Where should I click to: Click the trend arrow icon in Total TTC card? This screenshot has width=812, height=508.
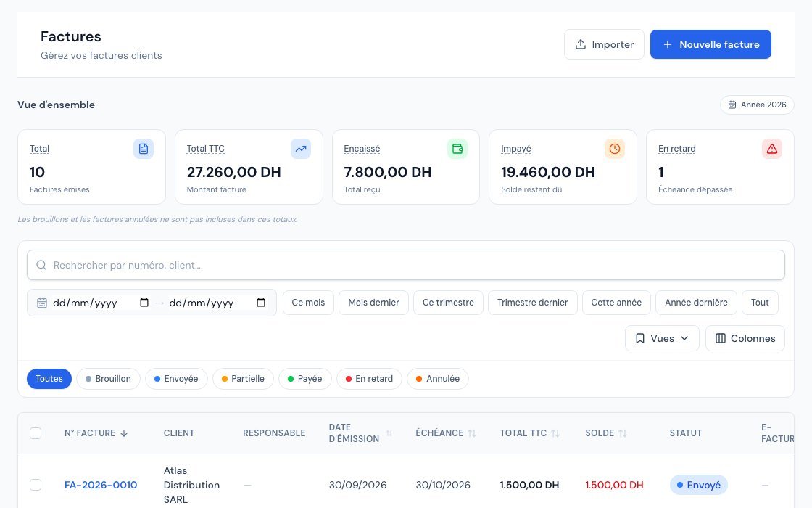click(x=301, y=149)
